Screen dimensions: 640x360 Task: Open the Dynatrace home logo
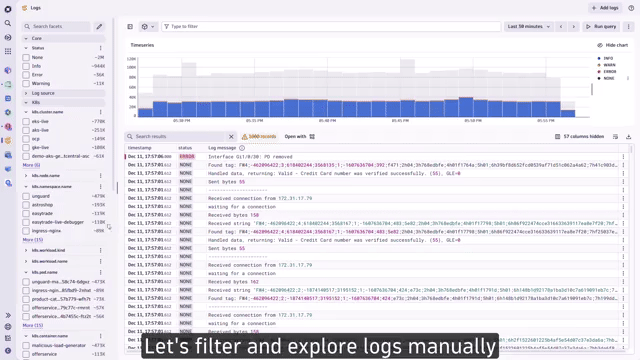[x=8, y=9]
